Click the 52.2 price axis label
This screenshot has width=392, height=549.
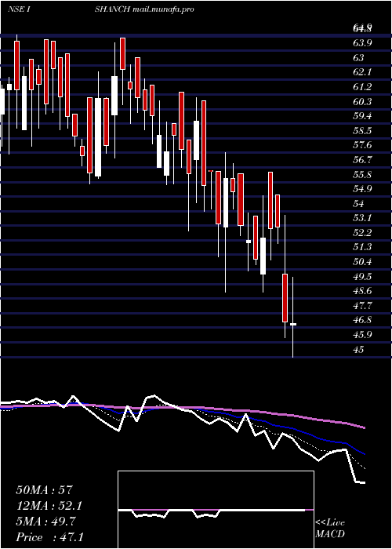362,233
